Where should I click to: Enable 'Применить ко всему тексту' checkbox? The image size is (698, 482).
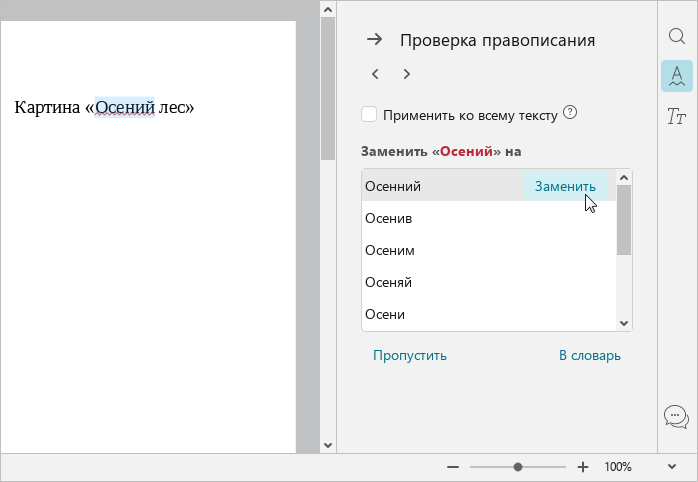point(369,114)
